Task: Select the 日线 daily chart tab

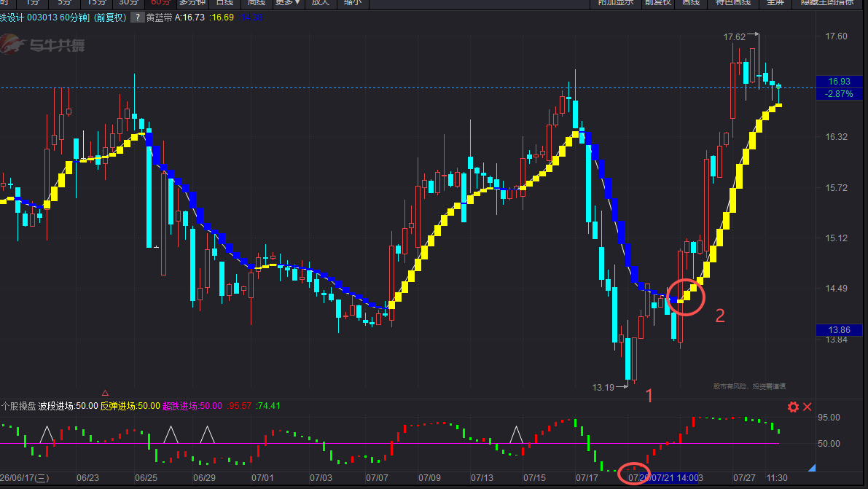Action: point(224,3)
